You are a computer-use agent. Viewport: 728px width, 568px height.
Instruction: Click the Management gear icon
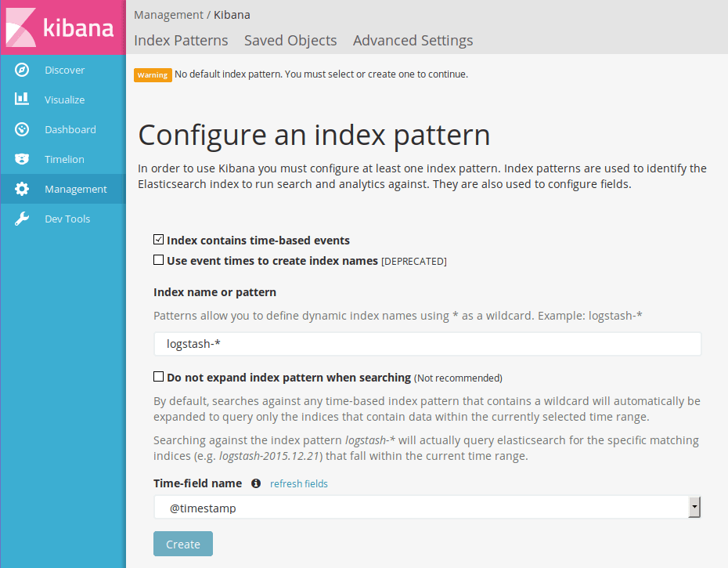point(22,189)
